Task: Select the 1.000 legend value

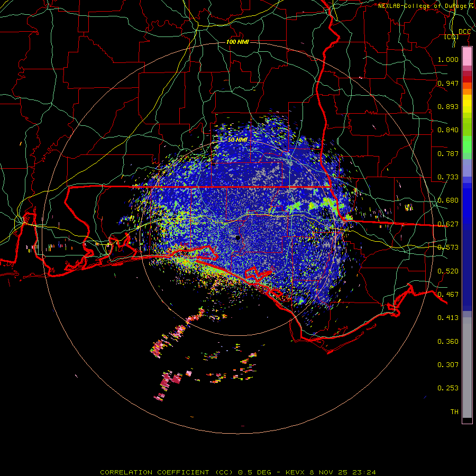Action: point(448,59)
